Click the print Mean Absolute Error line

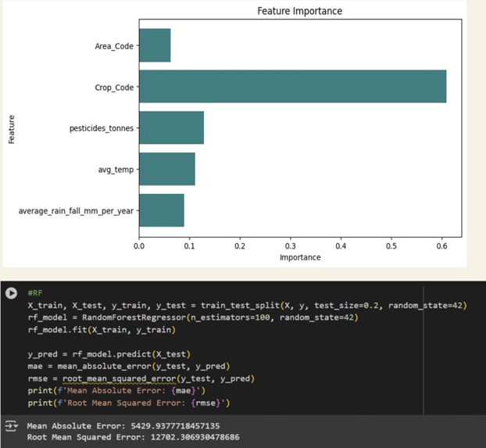116,391
